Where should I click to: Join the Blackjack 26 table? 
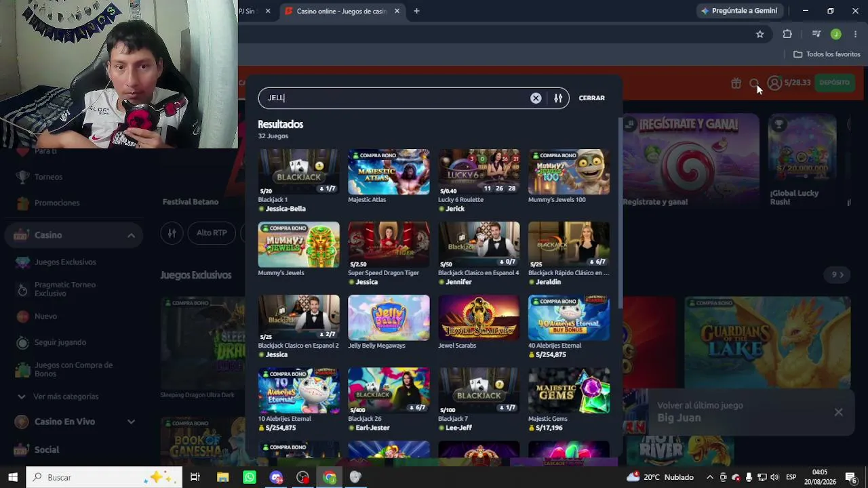point(389,390)
